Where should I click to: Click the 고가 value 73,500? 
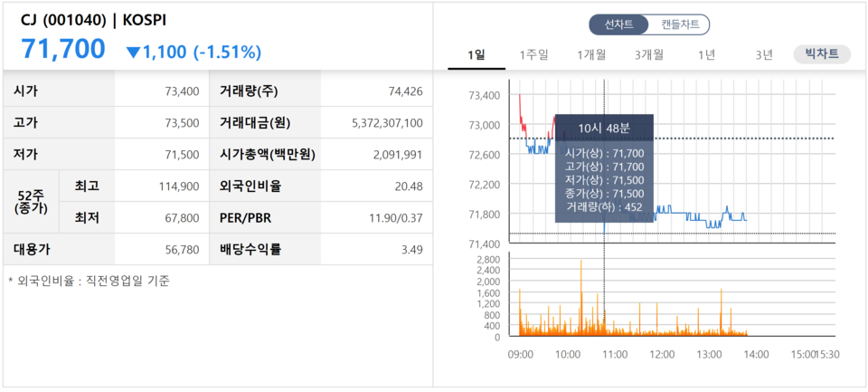click(x=182, y=123)
